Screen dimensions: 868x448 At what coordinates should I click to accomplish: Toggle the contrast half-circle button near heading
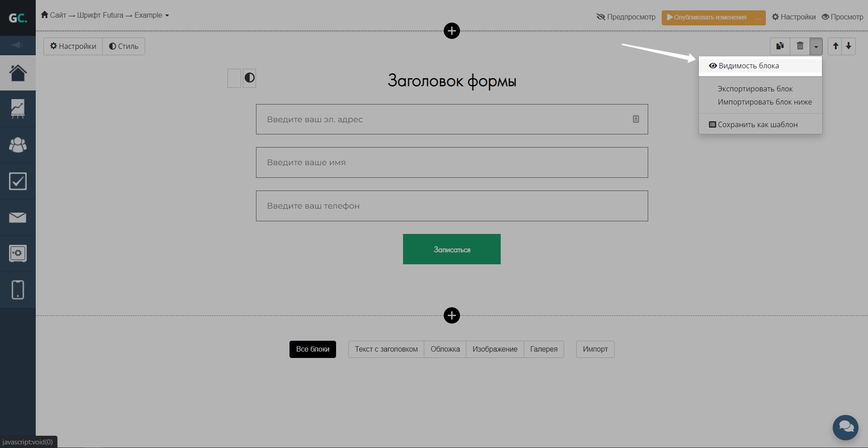point(249,78)
